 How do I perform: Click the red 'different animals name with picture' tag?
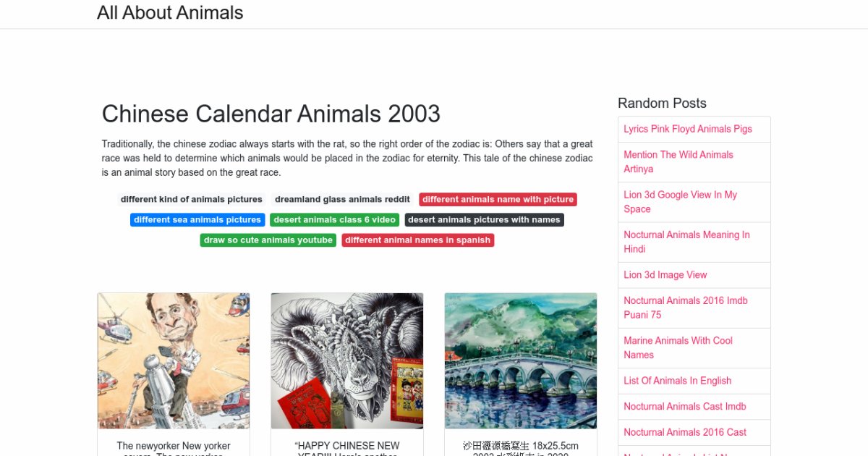tap(498, 199)
